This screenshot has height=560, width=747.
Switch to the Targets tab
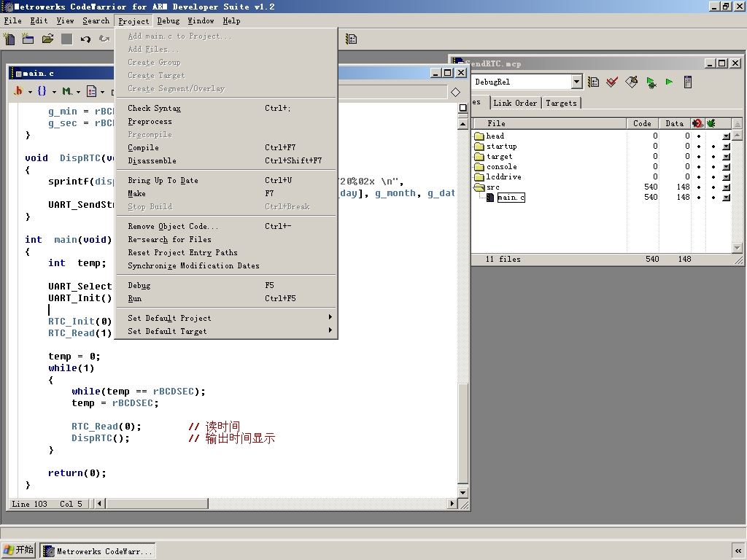pos(561,103)
